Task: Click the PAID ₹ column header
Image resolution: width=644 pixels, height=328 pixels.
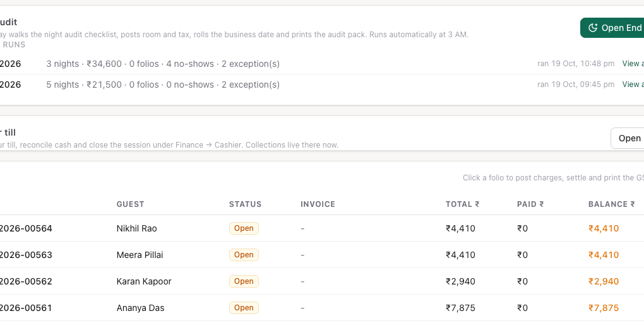Action: click(530, 204)
